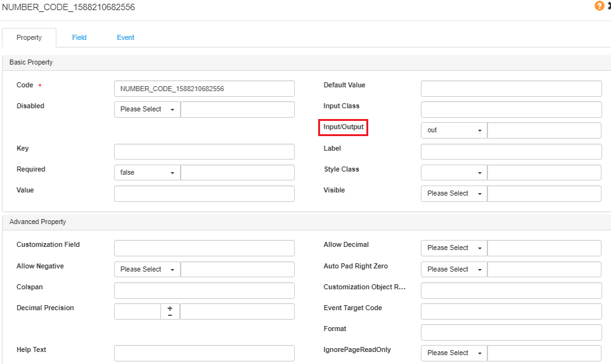Screen dimensions: 611x364
Task: Increment the Decimal Precision stepper
Action: pyautogui.click(x=170, y=308)
